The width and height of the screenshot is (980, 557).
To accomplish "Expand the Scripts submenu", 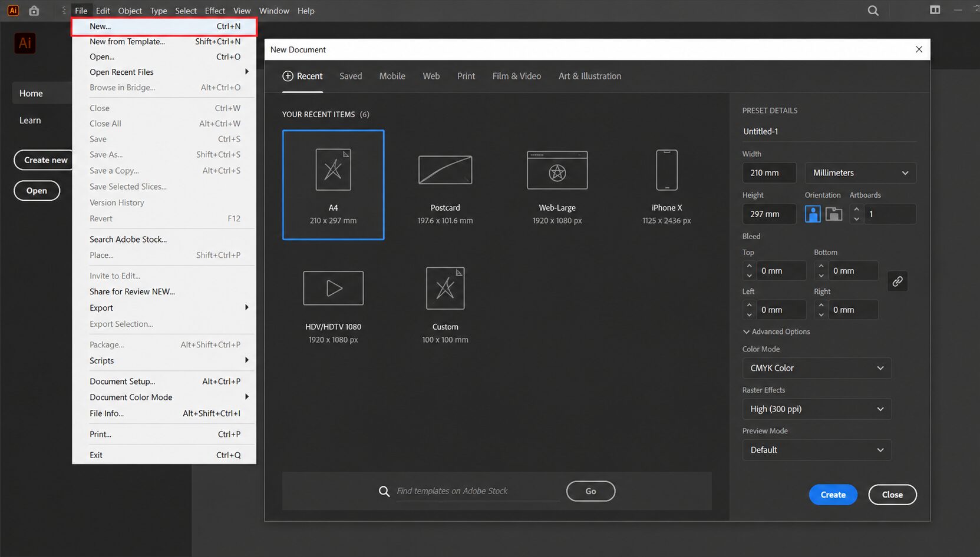I will (x=164, y=361).
